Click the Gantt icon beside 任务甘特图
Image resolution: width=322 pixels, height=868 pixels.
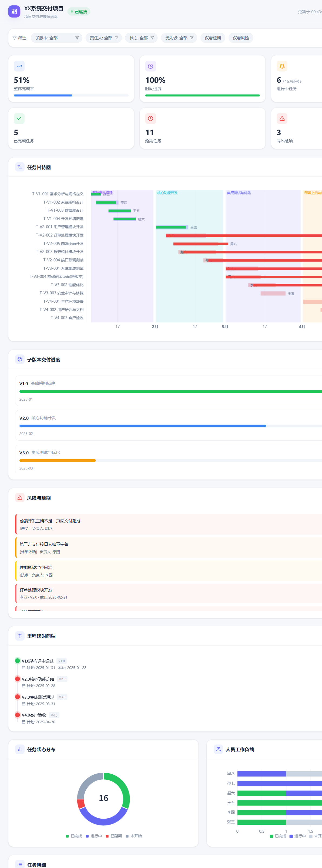tap(20, 167)
